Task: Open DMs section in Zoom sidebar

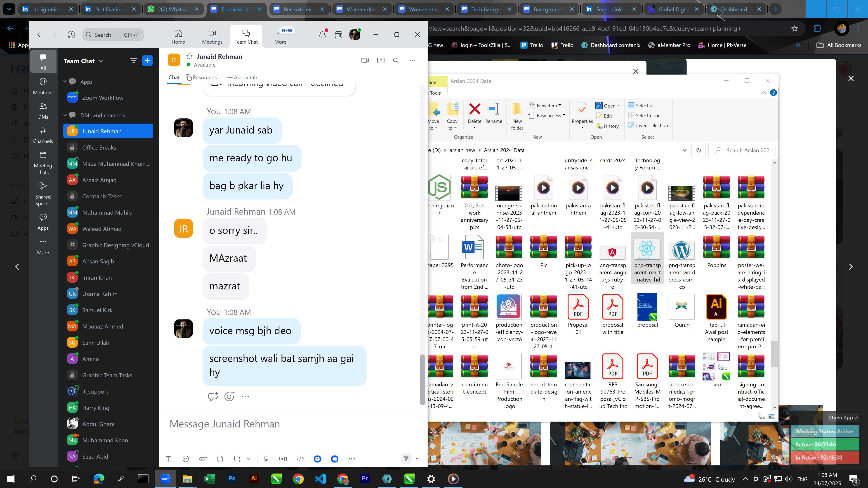Action: 43,111
